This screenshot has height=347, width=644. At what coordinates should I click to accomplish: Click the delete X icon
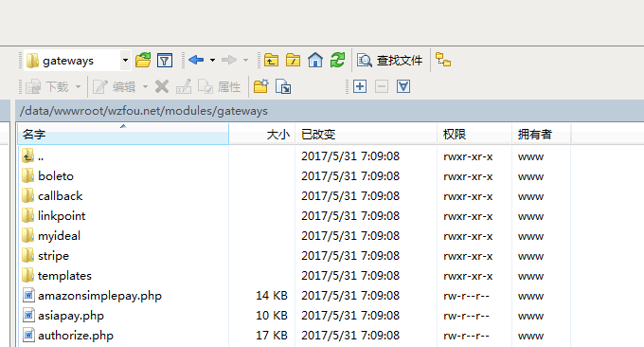tap(162, 86)
